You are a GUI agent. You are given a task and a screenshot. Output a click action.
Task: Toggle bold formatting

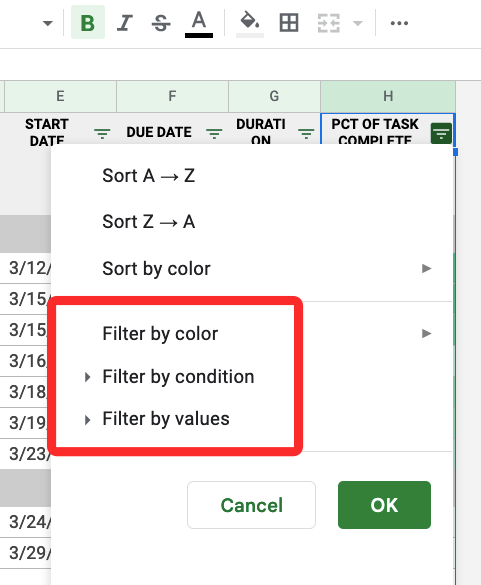point(88,23)
